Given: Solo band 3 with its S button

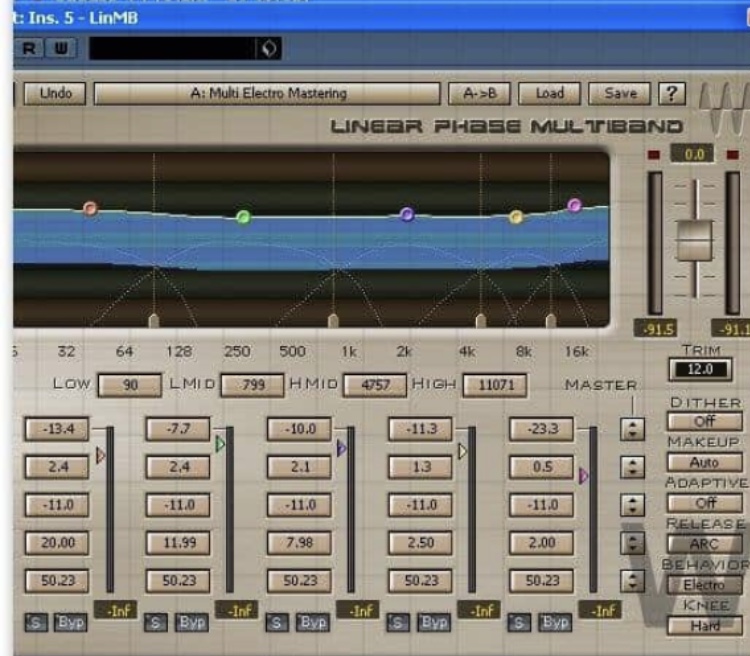Looking at the screenshot, I should 276,623.
